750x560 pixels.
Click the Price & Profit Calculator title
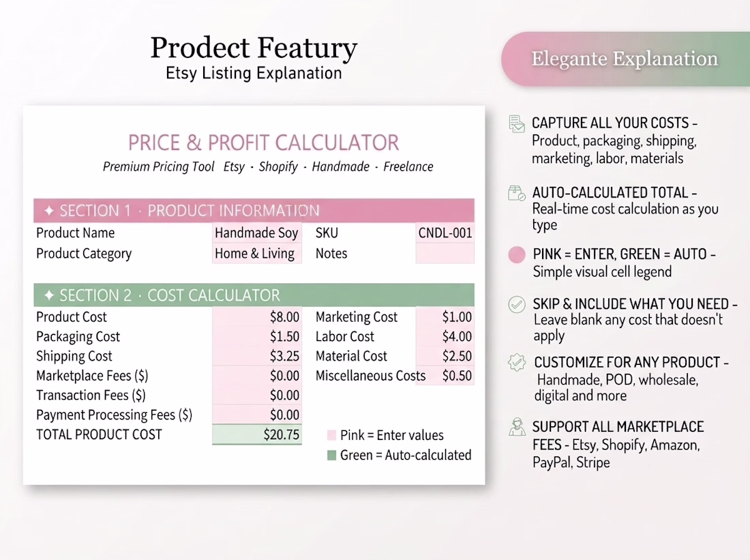(264, 143)
